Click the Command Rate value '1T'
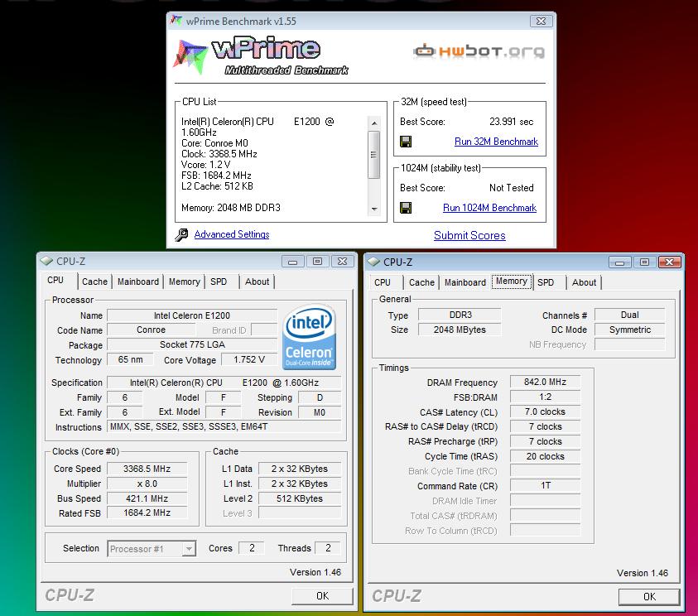The image size is (698, 616). [545, 485]
